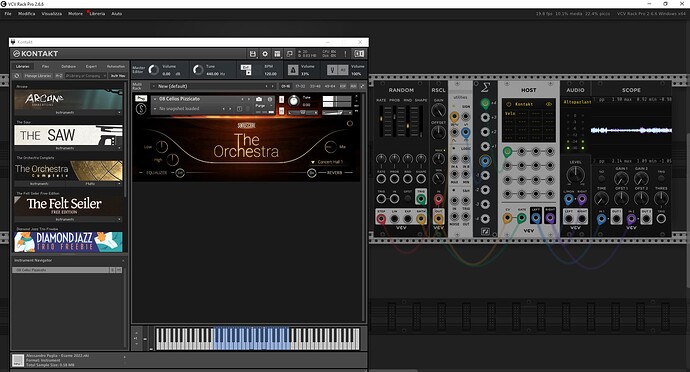Viewport: 690px width, 372px height.
Task: Adjust the Random module RATE slider
Action: (381, 121)
